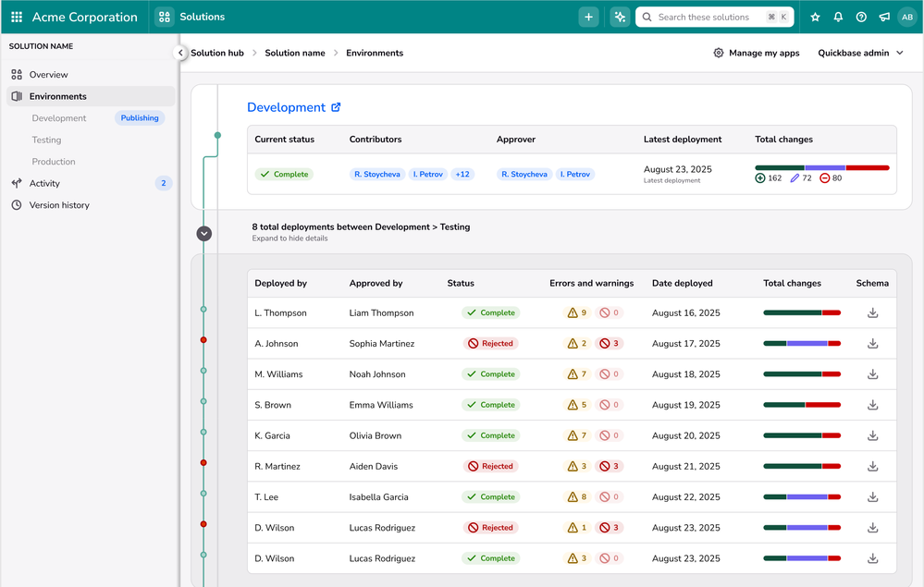
Task: Open notifications bell icon
Action: tap(838, 17)
